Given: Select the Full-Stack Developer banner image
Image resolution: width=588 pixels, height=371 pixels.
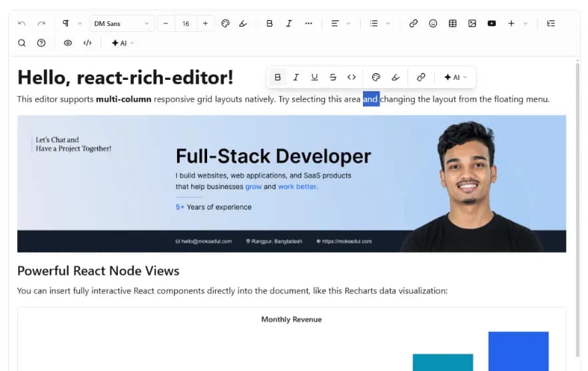Looking at the screenshot, I should tap(292, 183).
